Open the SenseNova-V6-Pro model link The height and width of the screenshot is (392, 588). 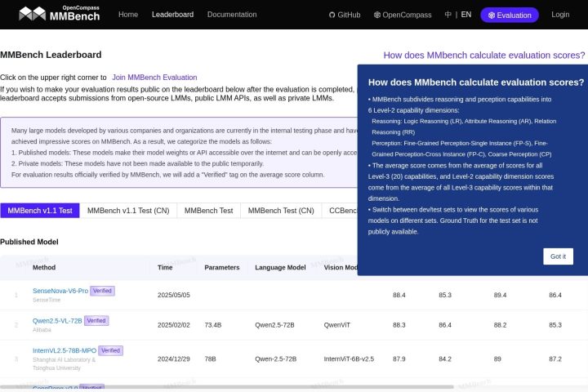click(x=60, y=291)
